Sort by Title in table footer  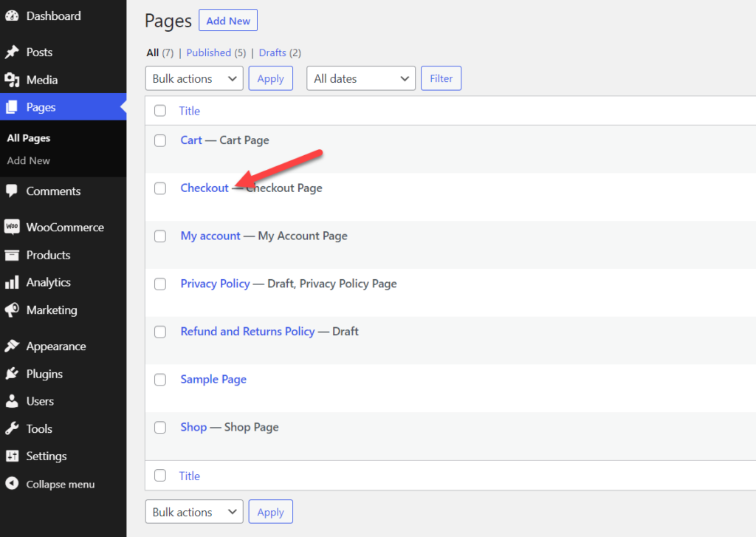point(190,476)
